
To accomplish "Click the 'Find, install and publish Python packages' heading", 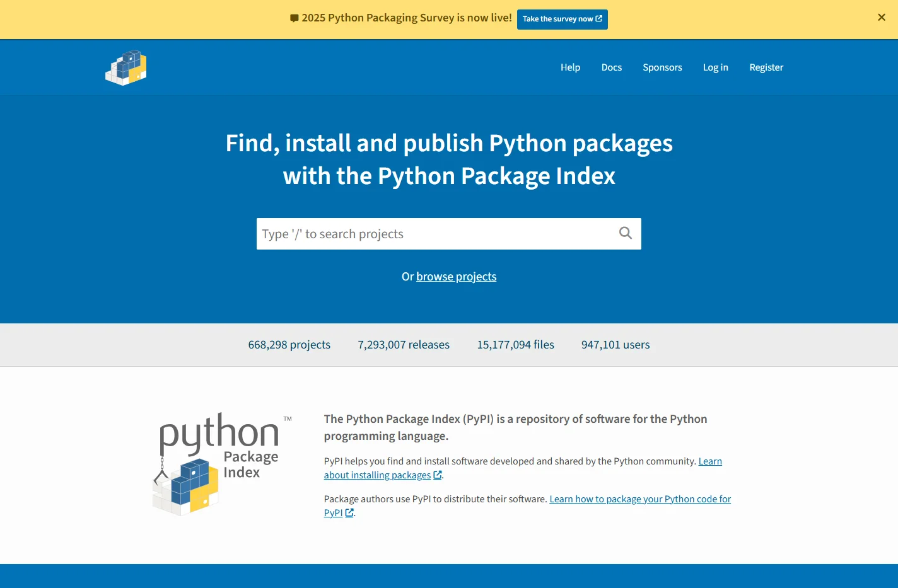I will tap(449, 159).
